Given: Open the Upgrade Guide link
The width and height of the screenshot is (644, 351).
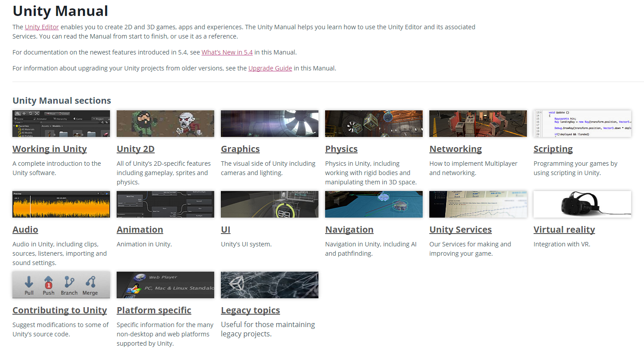Looking at the screenshot, I should (270, 68).
